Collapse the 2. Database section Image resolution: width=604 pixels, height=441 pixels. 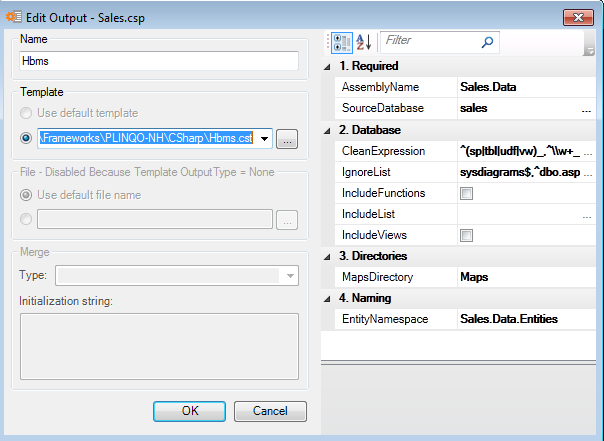point(329,130)
